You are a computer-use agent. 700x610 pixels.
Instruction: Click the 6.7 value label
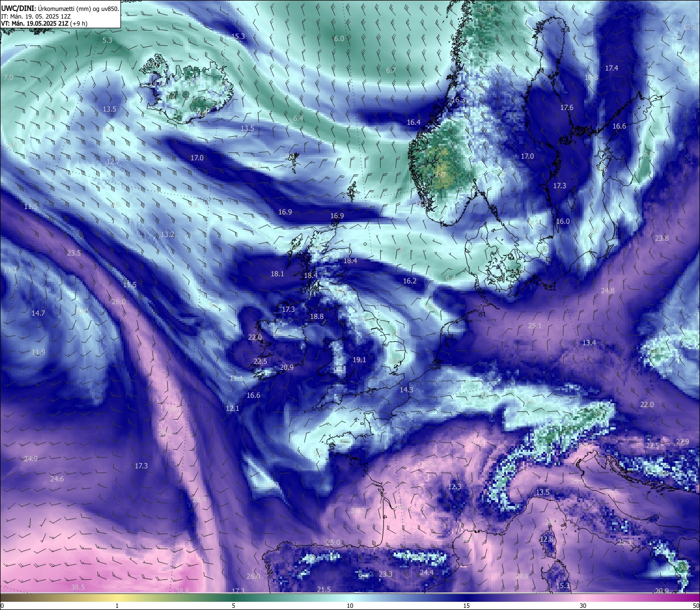pos(390,70)
